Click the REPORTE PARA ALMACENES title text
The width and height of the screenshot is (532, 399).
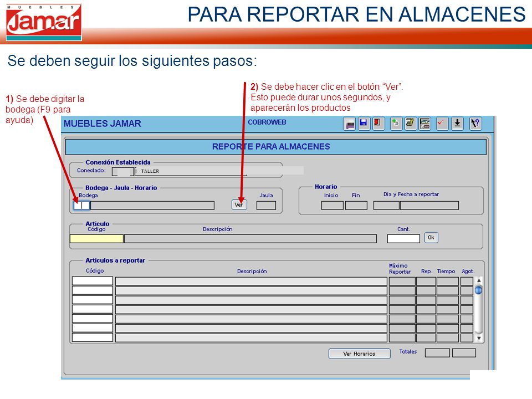pyautogui.click(x=271, y=146)
